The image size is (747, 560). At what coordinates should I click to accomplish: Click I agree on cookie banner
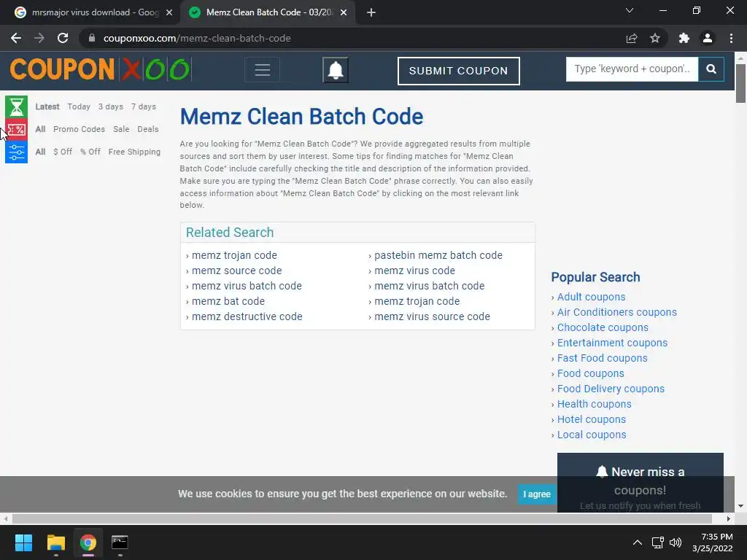pos(537,494)
